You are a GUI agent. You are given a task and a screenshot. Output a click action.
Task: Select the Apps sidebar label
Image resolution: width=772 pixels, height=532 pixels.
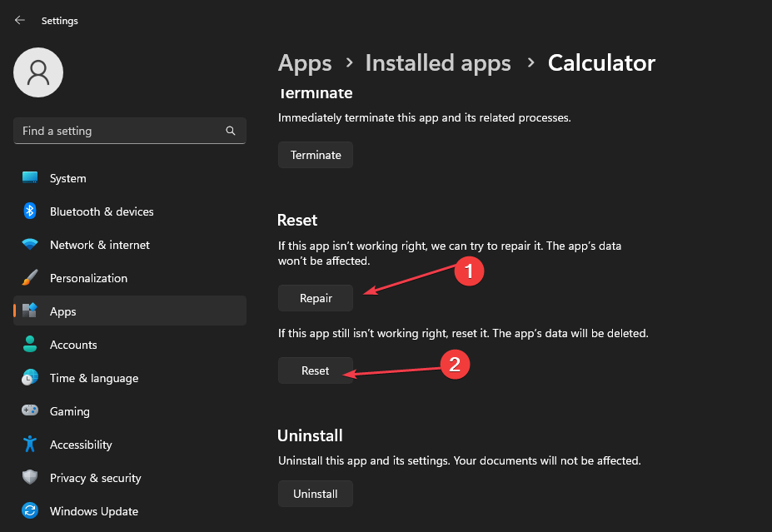point(63,311)
